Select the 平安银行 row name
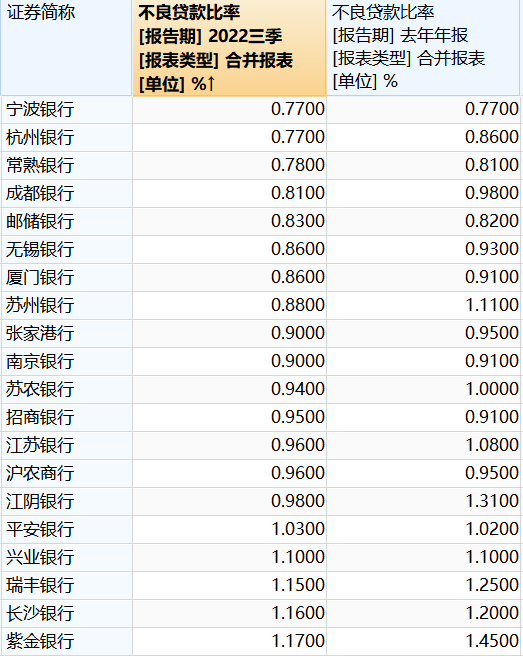This screenshot has height=656, width=523. (40, 530)
